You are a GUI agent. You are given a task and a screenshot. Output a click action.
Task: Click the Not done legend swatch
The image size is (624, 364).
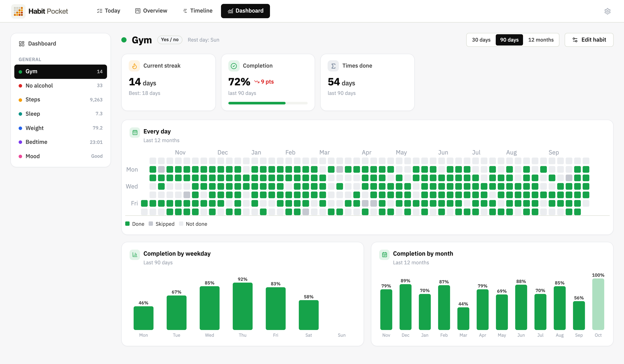181,224
